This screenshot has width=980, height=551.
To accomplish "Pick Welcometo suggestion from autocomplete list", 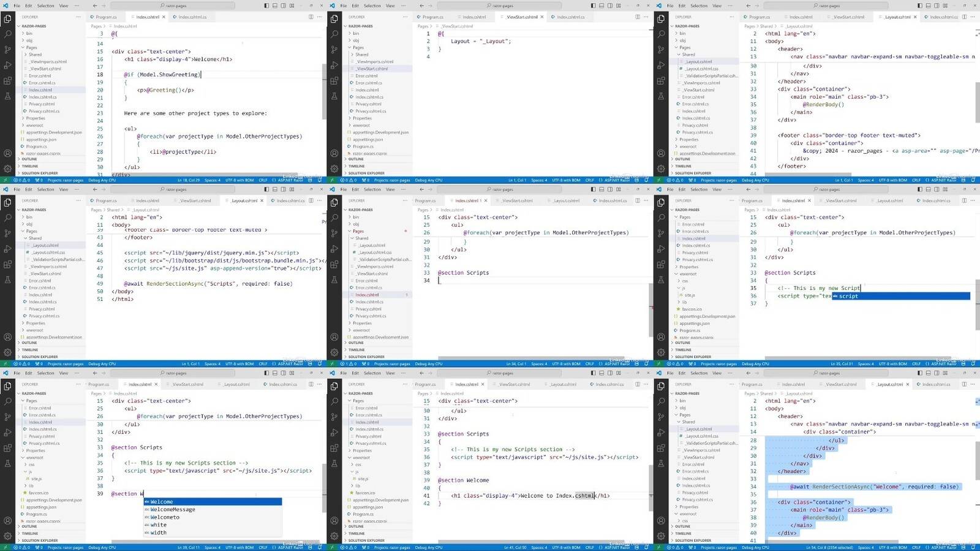I will click(x=213, y=517).
